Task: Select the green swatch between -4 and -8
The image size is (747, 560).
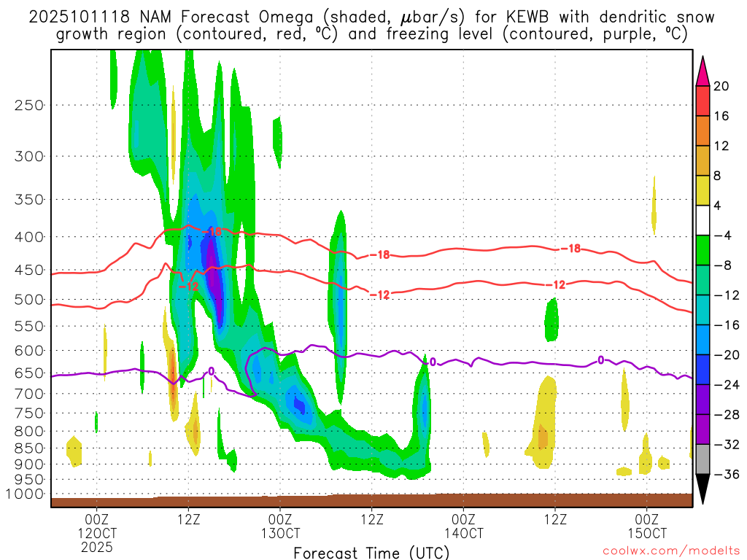Action: point(703,251)
